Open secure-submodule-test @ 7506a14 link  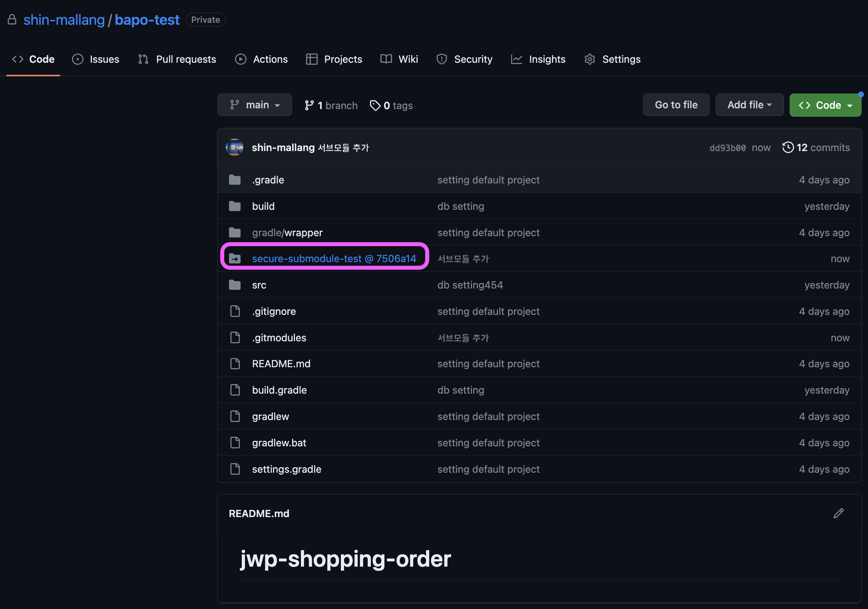pos(334,259)
